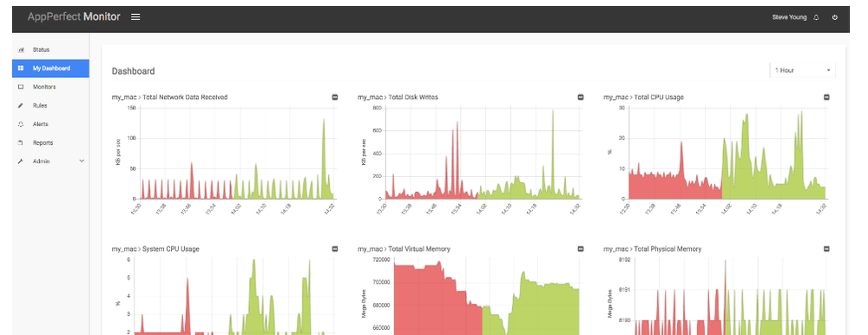Click the Alerts bell icon in sidebar
The image size is (868, 335).
(21, 124)
